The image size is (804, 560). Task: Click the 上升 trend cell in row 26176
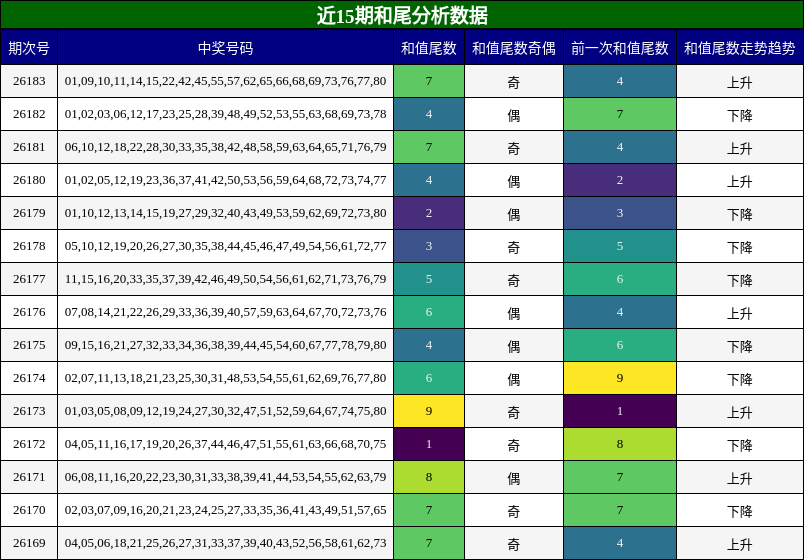coord(740,312)
